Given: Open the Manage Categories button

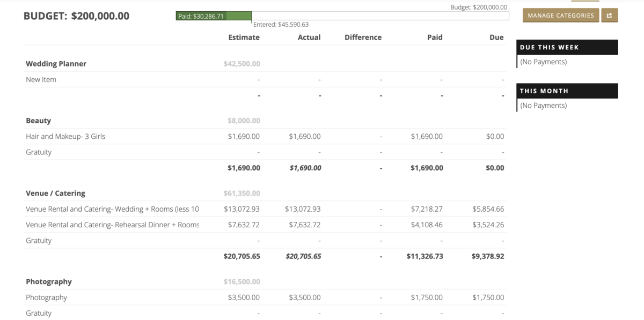Looking at the screenshot, I should pos(560,16).
